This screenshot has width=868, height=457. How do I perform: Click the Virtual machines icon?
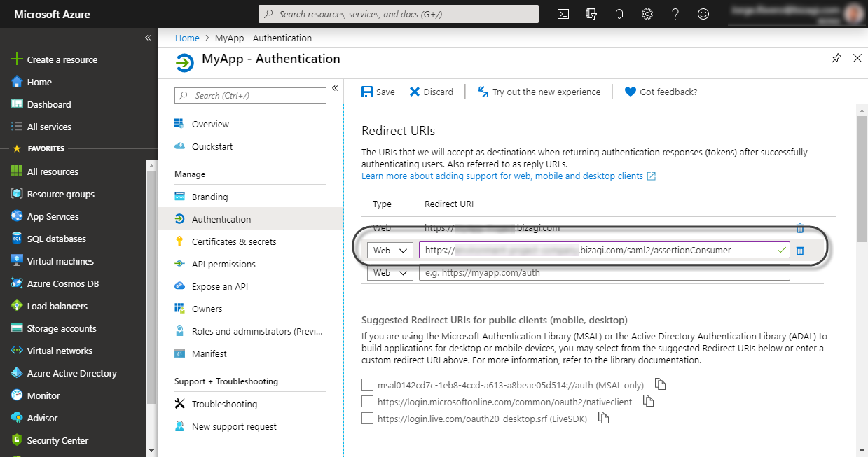tap(17, 261)
